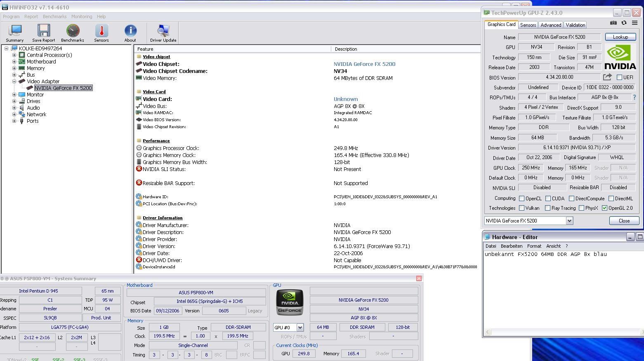Open the GPU-Z card selection dropdown
This screenshot has width=644, height=361.
569,220
